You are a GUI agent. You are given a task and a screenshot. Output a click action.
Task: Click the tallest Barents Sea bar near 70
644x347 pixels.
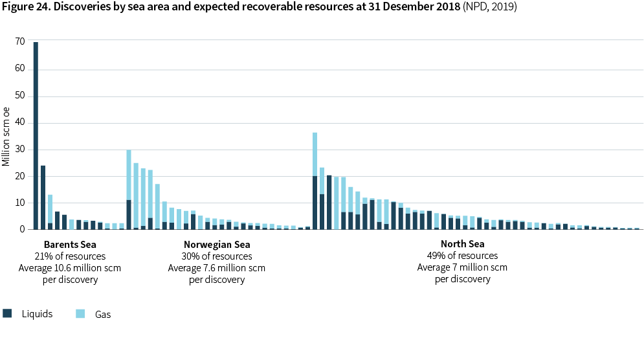pyautogui.click(x=36, y=135)
